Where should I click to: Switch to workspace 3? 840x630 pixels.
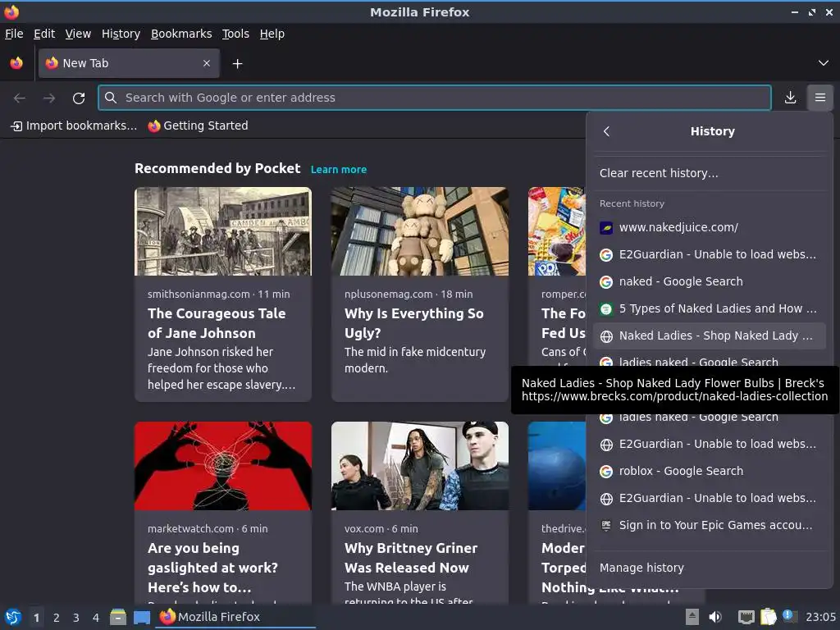click(76, 618)
